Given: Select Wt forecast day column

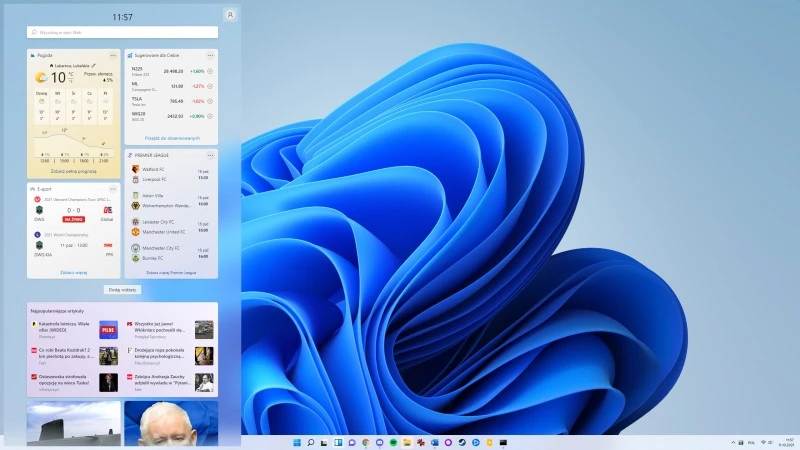Looking at the screenshot, I should point(58,107).
